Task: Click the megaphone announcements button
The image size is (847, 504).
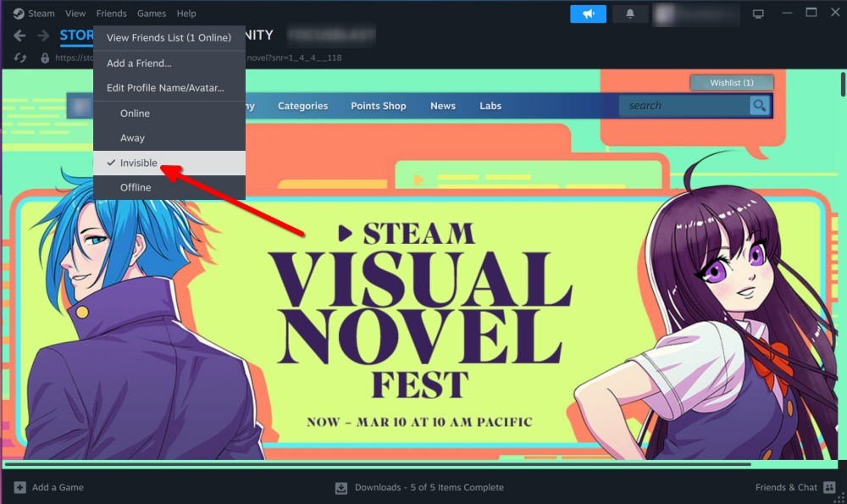Action: coord(589,14)
